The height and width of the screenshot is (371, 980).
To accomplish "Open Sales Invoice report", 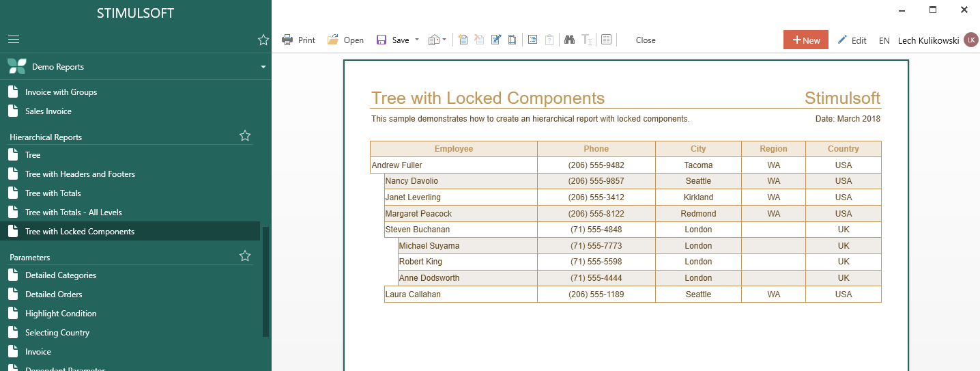I will pyautogui.click(x=48, y=111).
